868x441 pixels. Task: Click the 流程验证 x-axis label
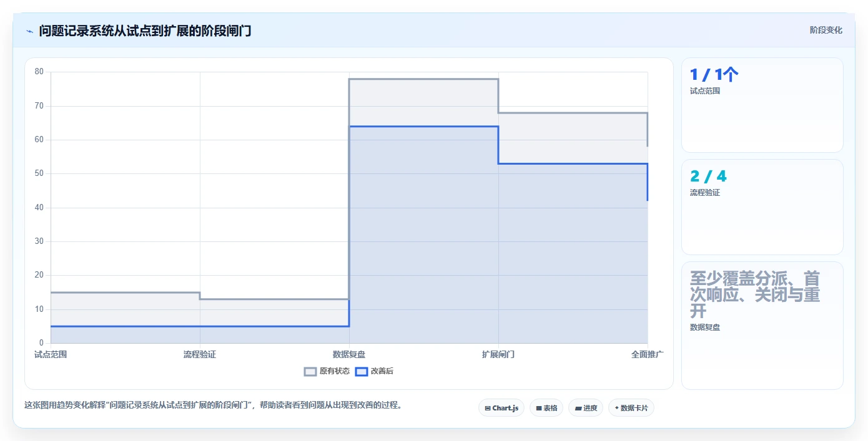200,354
